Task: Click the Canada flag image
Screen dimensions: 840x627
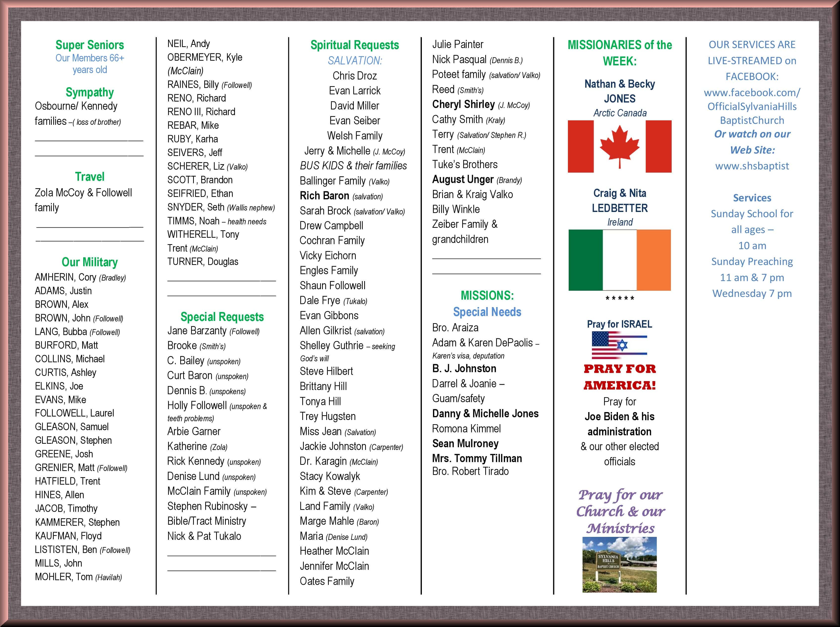Action: click(x=620, y=147)
